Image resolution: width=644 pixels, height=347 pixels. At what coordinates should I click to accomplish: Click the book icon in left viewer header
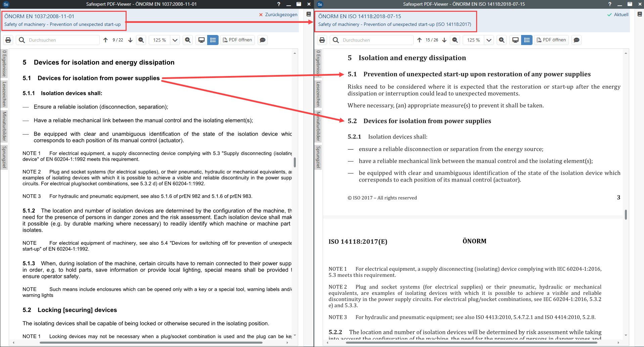tap(309, 14)
